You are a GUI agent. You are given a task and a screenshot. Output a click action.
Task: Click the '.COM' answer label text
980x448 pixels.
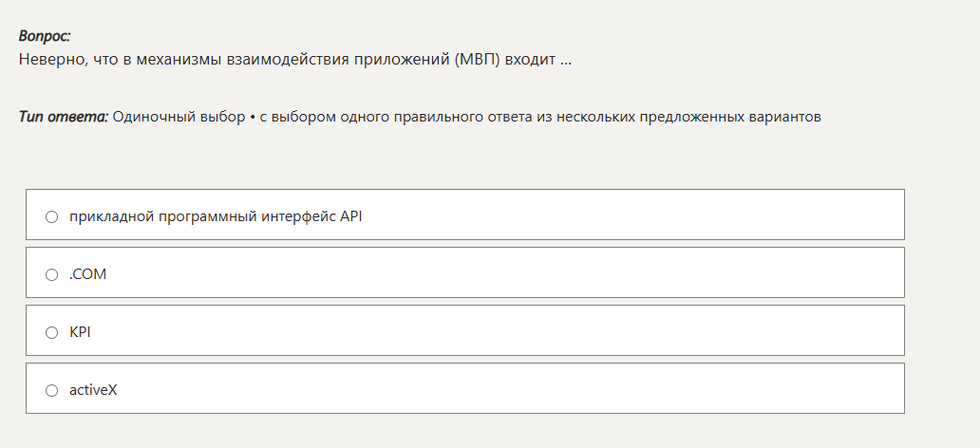[88, 274]
